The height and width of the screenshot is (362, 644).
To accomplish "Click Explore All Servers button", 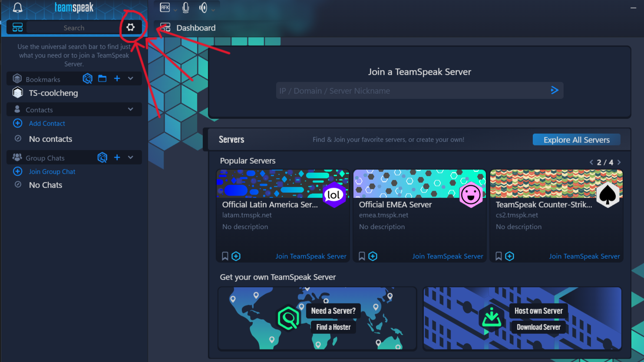I will [577, 140].
